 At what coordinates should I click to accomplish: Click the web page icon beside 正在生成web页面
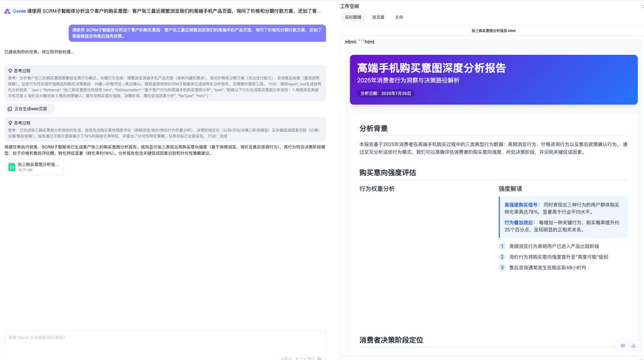[10, 109]
